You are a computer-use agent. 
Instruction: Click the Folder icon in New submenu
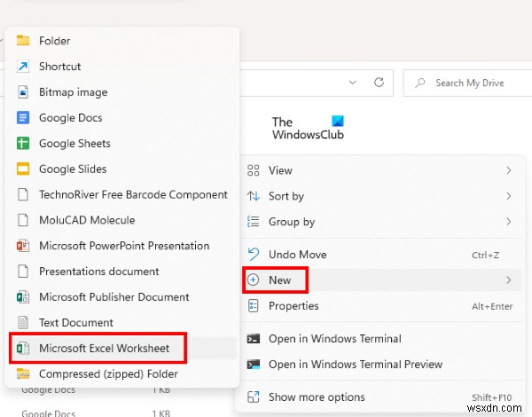[x=23, y=41]
